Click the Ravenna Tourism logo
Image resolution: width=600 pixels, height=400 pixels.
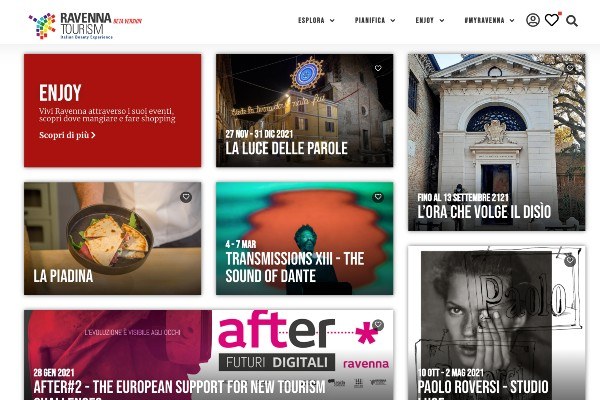tap(85, 26)
